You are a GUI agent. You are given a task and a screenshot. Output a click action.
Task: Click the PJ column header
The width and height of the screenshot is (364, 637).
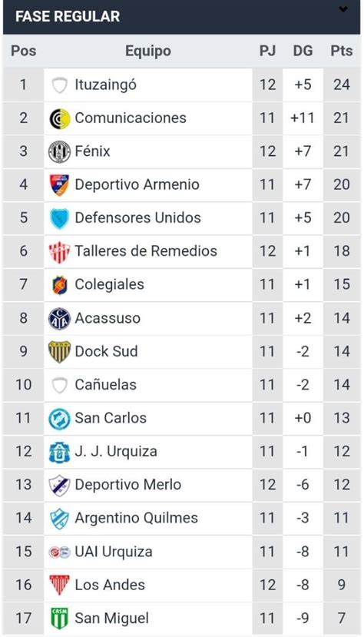(267, 51)
